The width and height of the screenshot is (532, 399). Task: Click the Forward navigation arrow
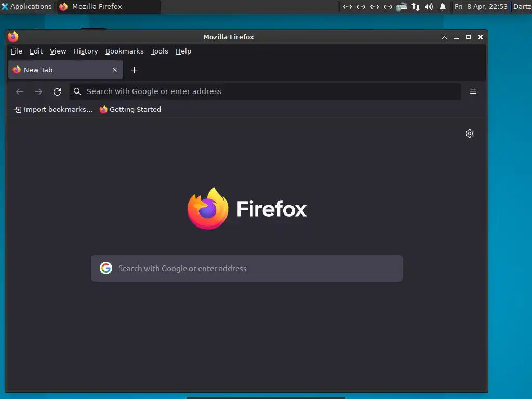38,91
